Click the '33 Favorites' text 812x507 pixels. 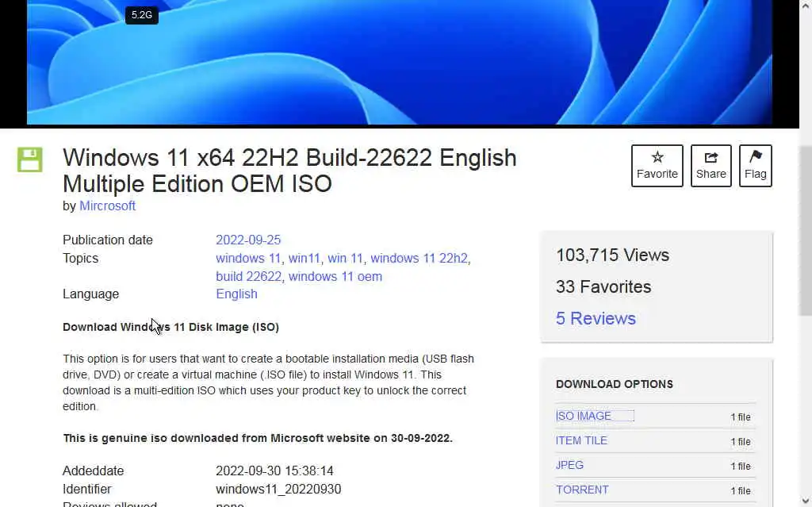[603, 286]
